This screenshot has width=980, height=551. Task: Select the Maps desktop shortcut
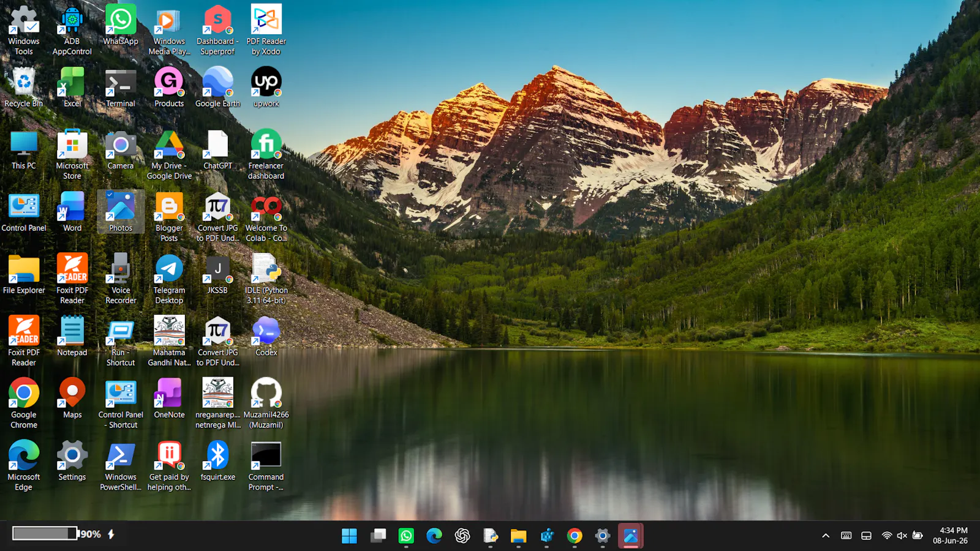coord(72,399)
